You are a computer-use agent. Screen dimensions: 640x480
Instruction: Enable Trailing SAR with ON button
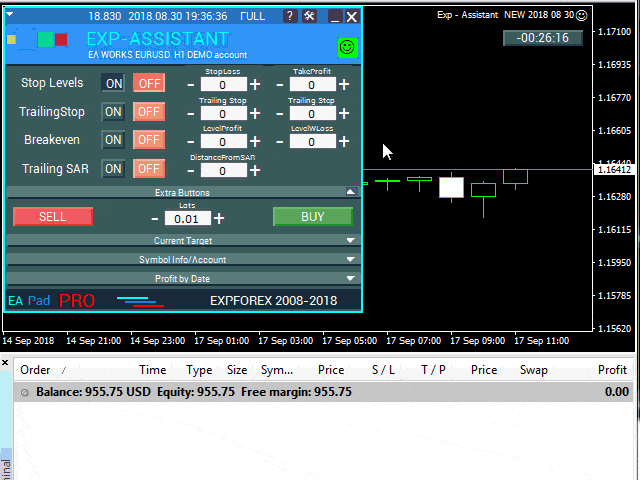(x=114, y=169)
